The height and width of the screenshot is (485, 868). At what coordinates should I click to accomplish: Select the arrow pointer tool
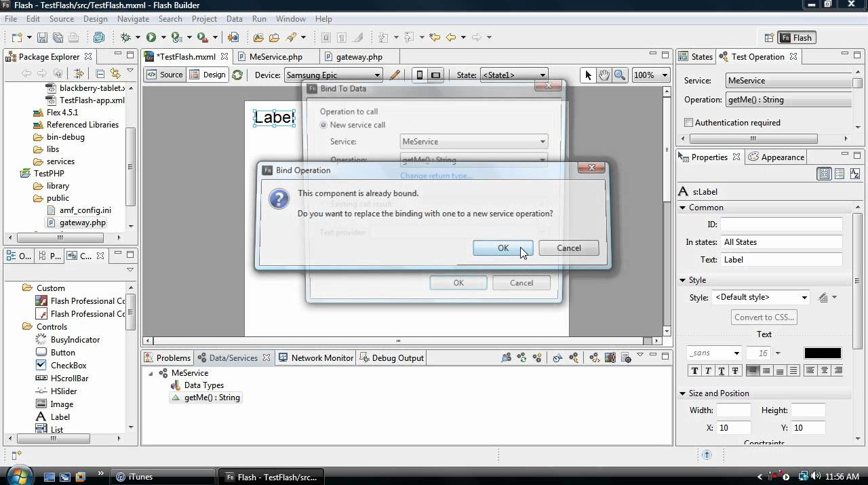coord(588,75)
